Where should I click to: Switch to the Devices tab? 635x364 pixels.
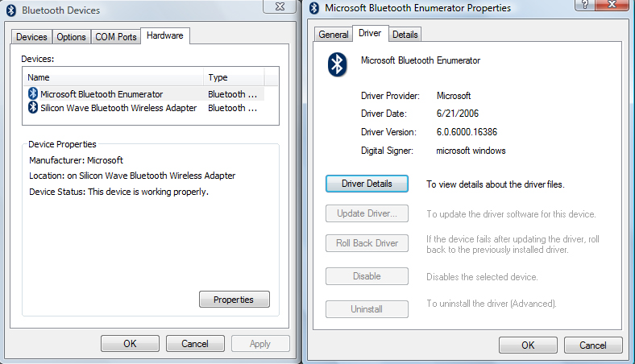pyautogui.click(x=31, y=37)
